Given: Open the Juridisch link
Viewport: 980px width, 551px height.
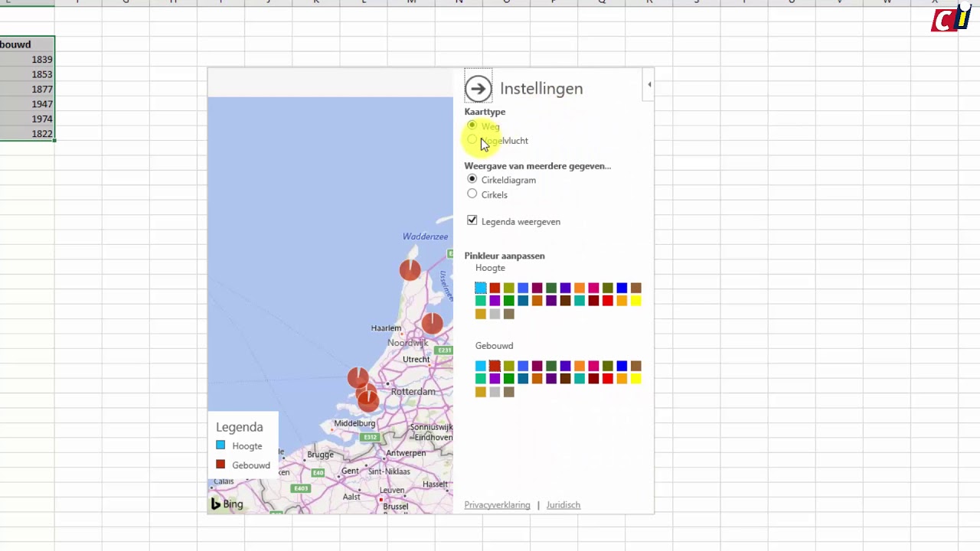Looking at the screenshot, I should coord(563,505).
